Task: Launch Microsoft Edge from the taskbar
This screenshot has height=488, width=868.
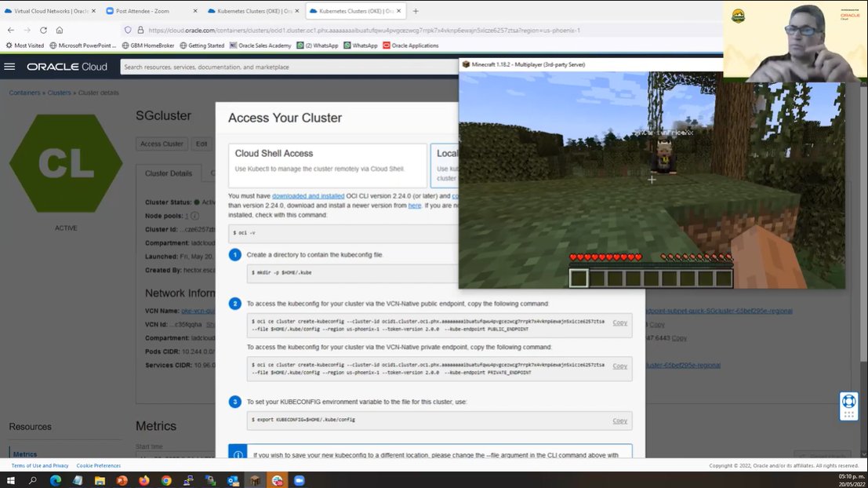Action: tap(56, 480)
